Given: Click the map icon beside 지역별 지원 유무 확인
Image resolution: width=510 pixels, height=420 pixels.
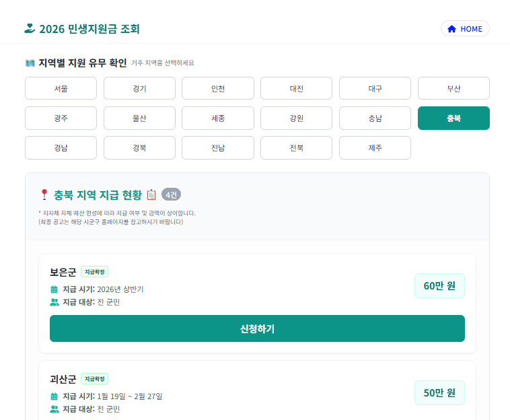Looking at the screenshot, I should [x=30, y=63].
